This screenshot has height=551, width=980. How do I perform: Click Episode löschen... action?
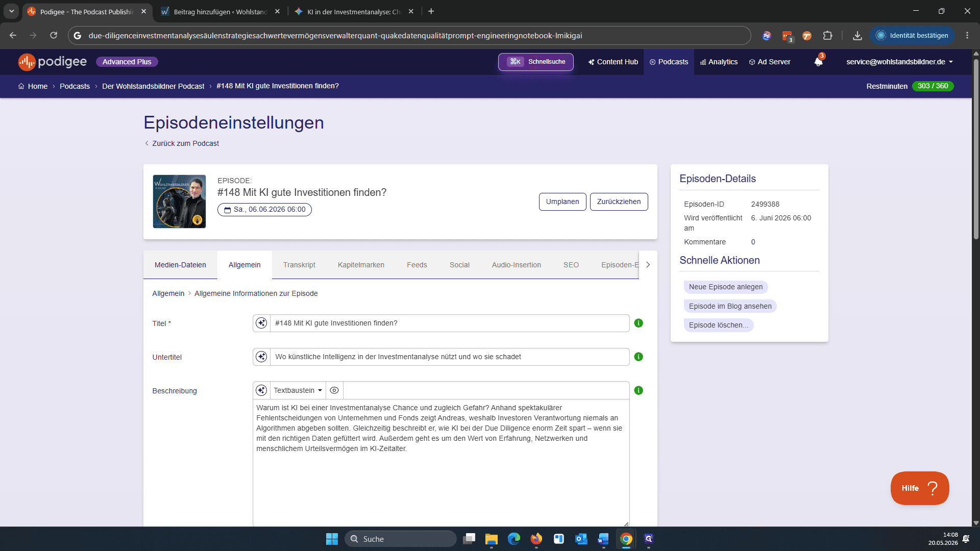click(x=719, y=325)
